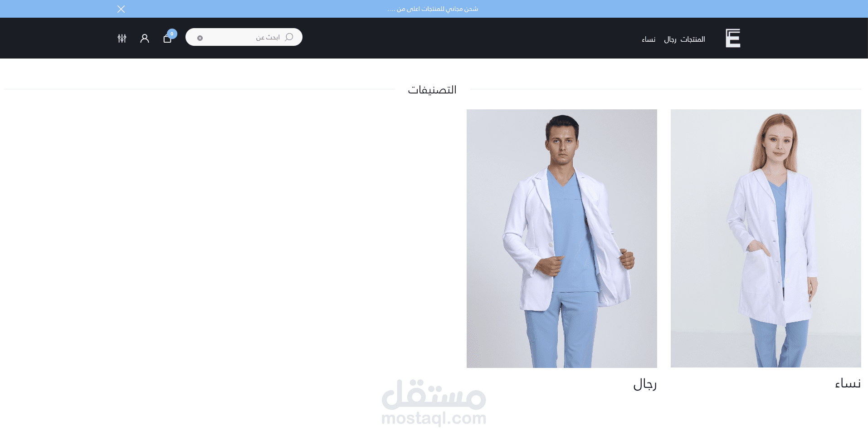The image size is (868, 436).
Task: Open the men's lab coat category image
Action: [x=562, y=239]
